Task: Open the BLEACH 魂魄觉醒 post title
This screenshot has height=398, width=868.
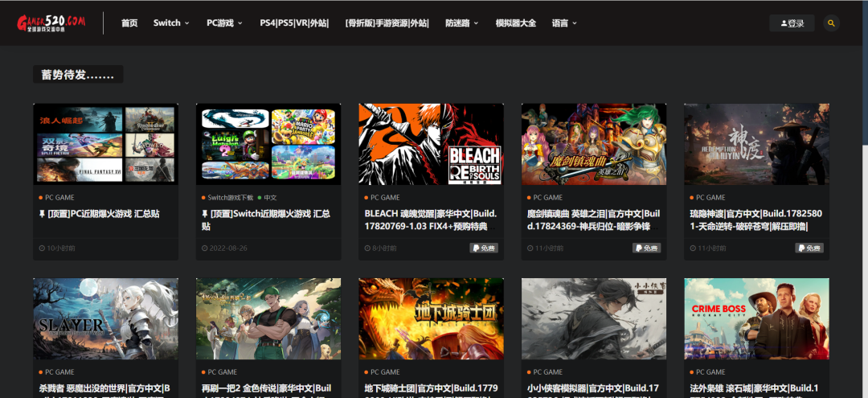Action: coord(431,220)
